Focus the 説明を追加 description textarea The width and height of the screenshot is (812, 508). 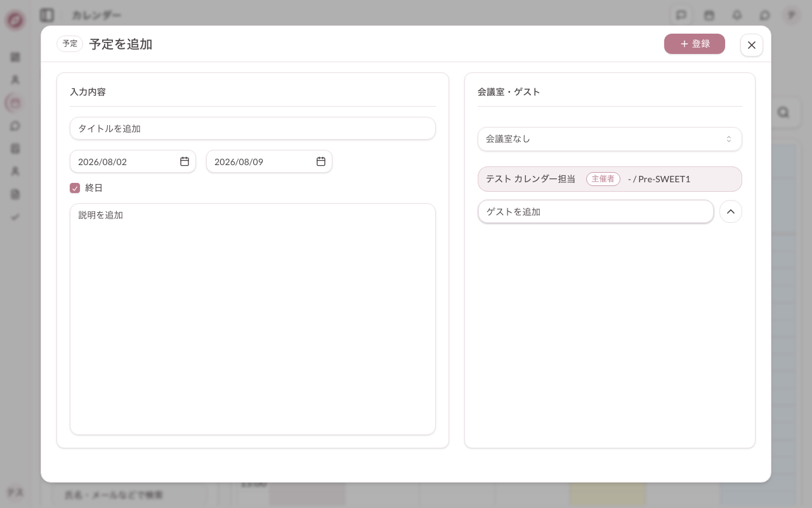click(x=252, y=319)
